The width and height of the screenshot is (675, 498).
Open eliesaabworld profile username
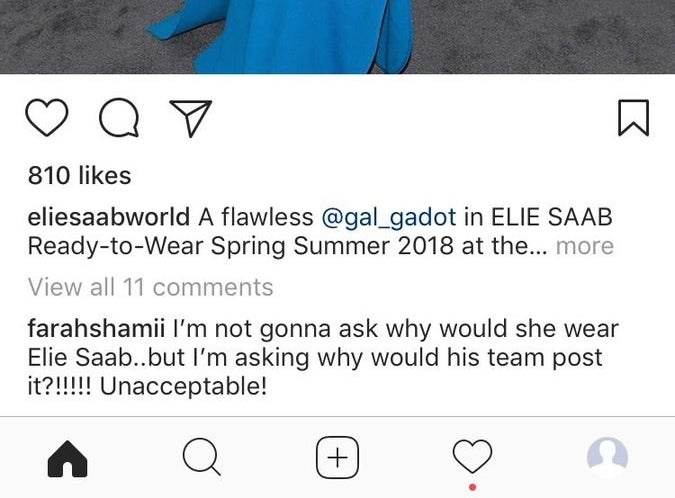(x=108, y=217)
